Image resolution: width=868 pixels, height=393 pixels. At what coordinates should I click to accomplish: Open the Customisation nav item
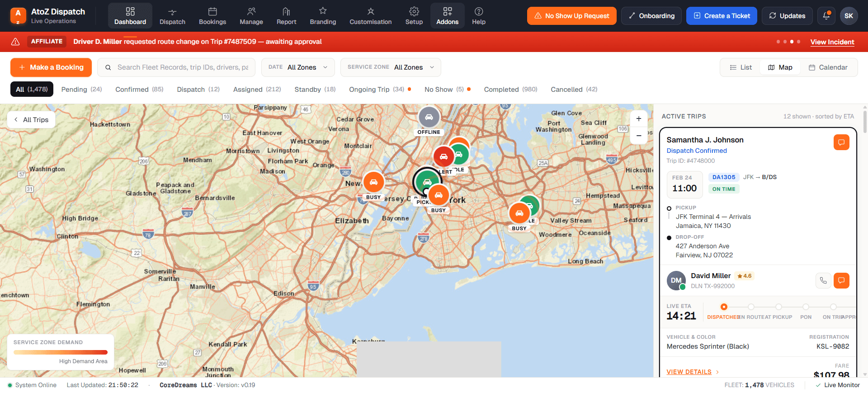(371, 16)
